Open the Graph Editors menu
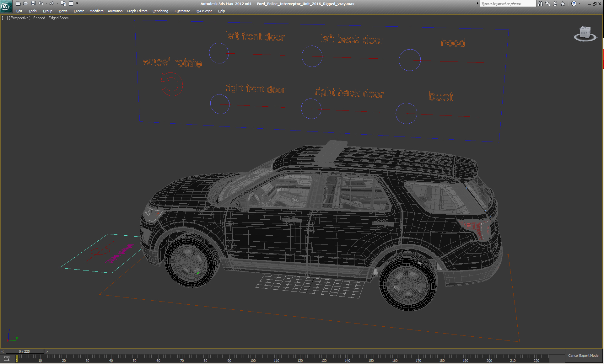 pos(137,11)
